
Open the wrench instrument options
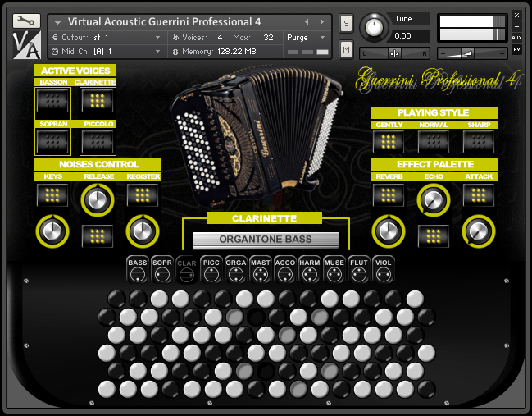click(x=26, y=21)
